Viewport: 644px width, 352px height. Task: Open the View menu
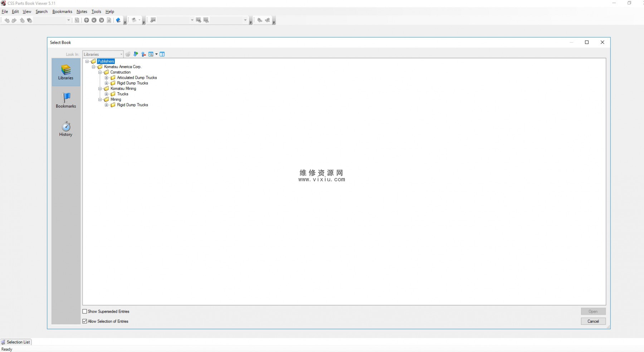27,11
